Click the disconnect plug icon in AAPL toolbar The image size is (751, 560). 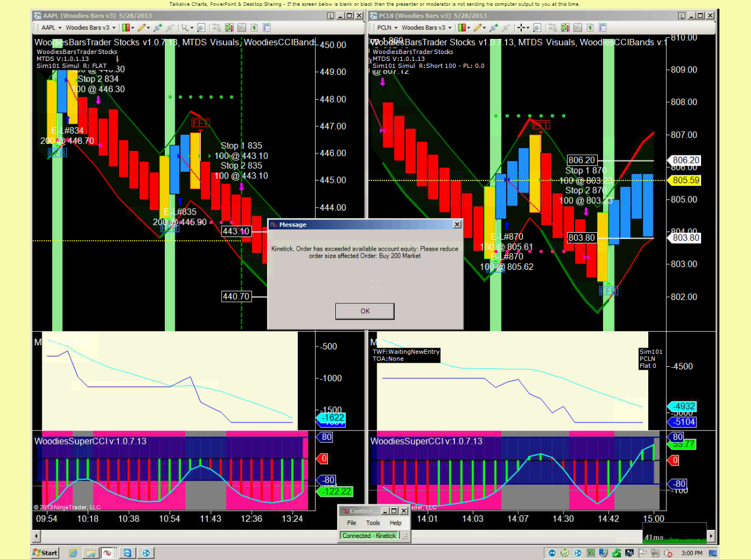tap(169, 27)
